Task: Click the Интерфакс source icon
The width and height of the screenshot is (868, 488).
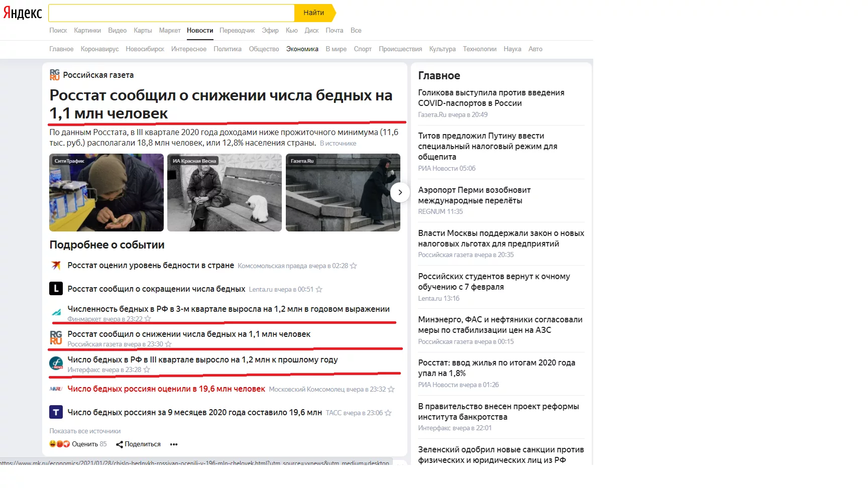Action: (56, 363)
